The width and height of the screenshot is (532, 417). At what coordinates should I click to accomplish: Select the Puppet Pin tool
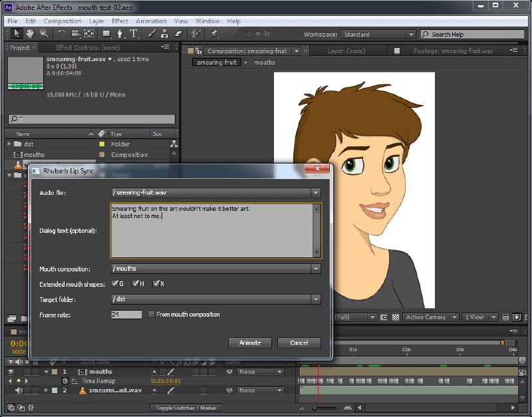pyautogui.click(x=213, y=34)
